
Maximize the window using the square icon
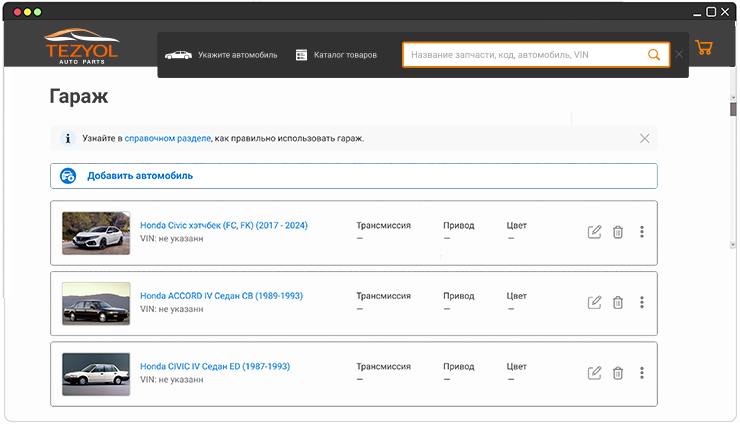tap(711, 12)
